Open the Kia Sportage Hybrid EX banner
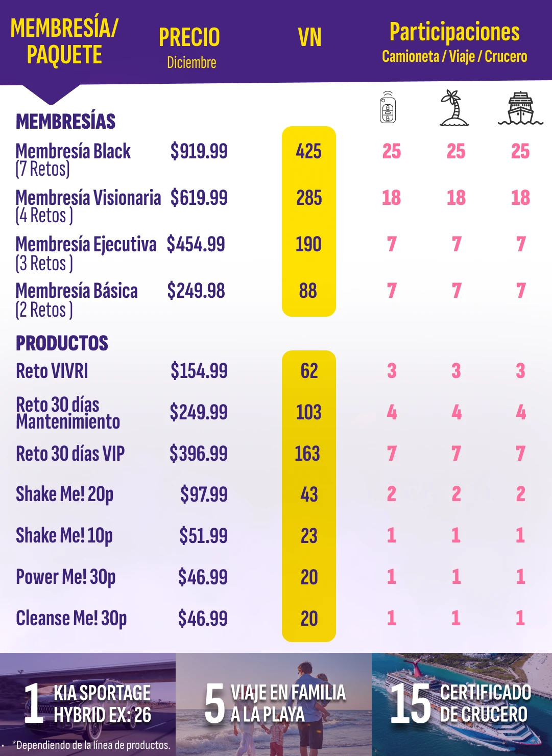 (88, 704)
